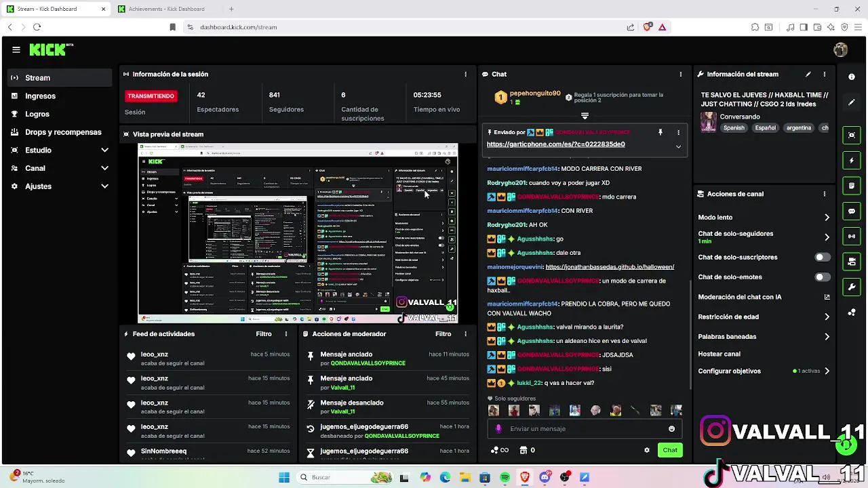Click the pencil icon in right sidebar

pos(852,102)
